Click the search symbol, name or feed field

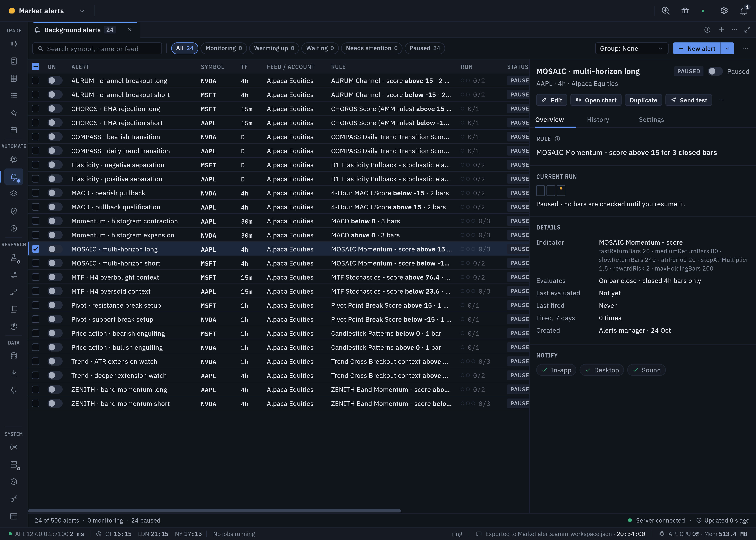click(97, 49)
